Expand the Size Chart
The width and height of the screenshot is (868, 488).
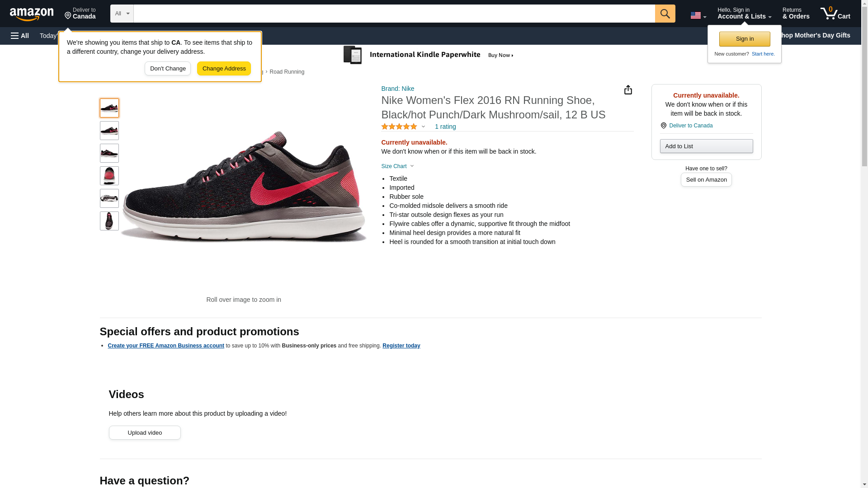pos(397,166)
